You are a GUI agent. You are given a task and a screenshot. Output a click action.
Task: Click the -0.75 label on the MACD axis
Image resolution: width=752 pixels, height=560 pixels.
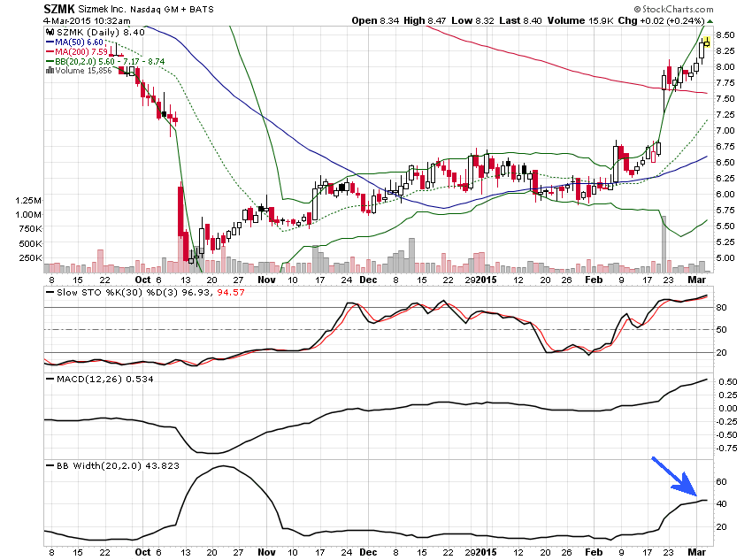click(x=726, y=449)
